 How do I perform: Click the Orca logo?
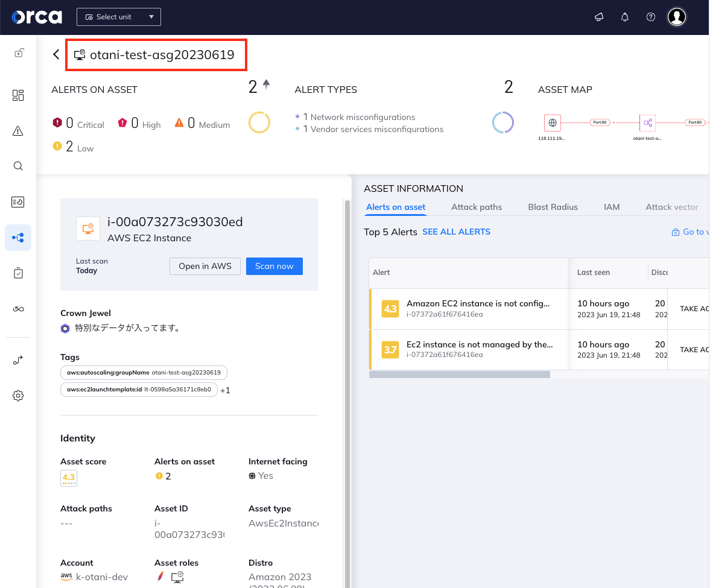(37, 17)
